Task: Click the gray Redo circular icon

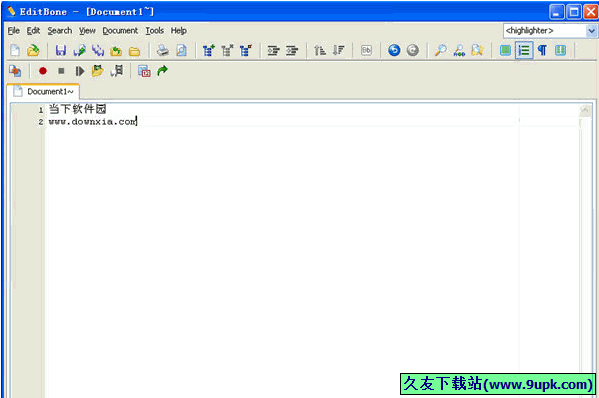Action: pos(413,50)
